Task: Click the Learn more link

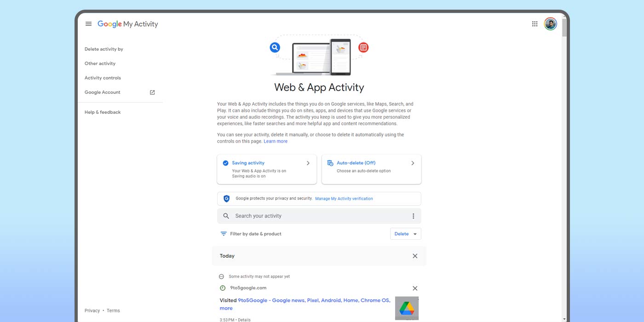Action: point(275,141)
